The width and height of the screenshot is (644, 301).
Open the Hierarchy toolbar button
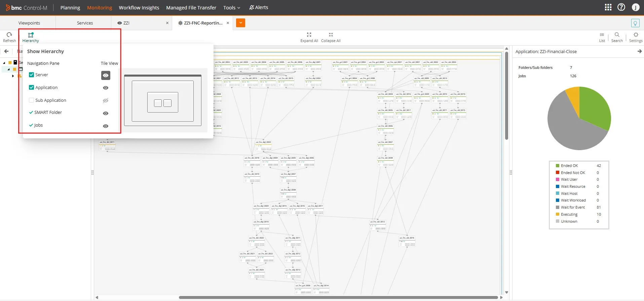(x=31, y=37)
